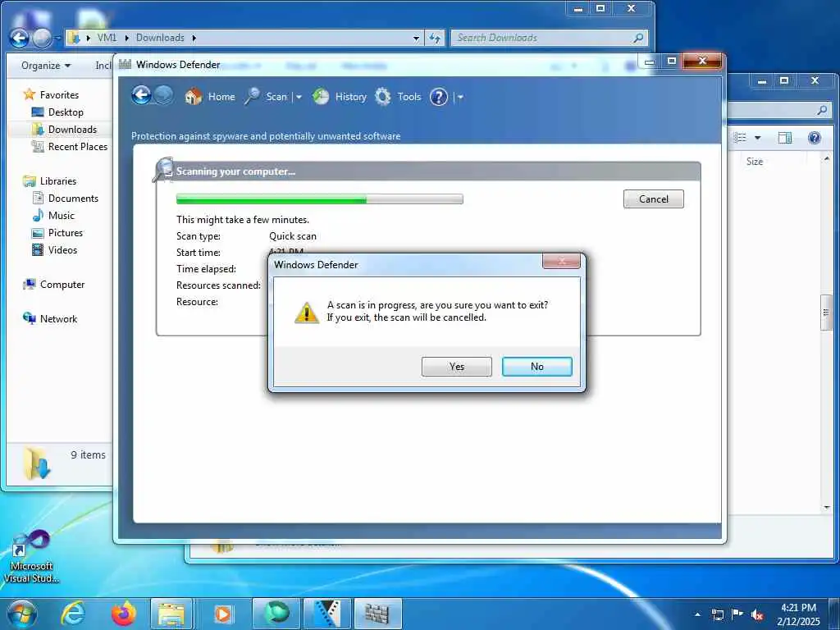Close the Windows Defender confirmation dialog
The image size is (840, 630).
click(561, 262)
